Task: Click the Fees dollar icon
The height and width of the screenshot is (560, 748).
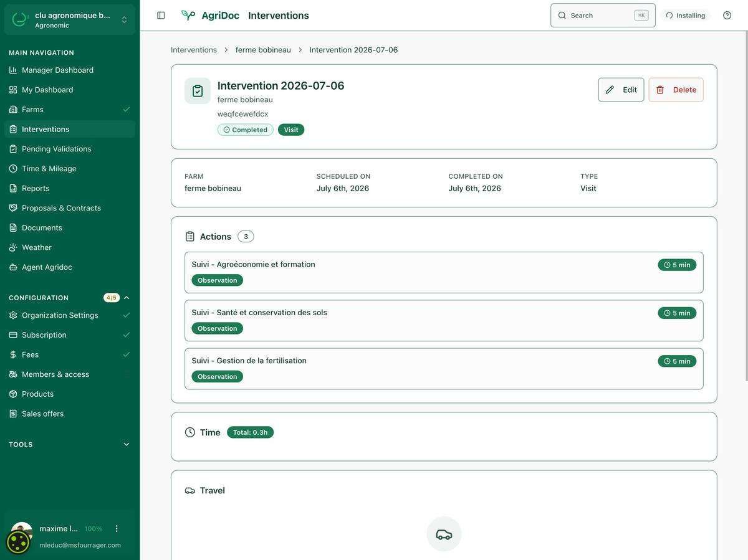Action: click(13, 354)
